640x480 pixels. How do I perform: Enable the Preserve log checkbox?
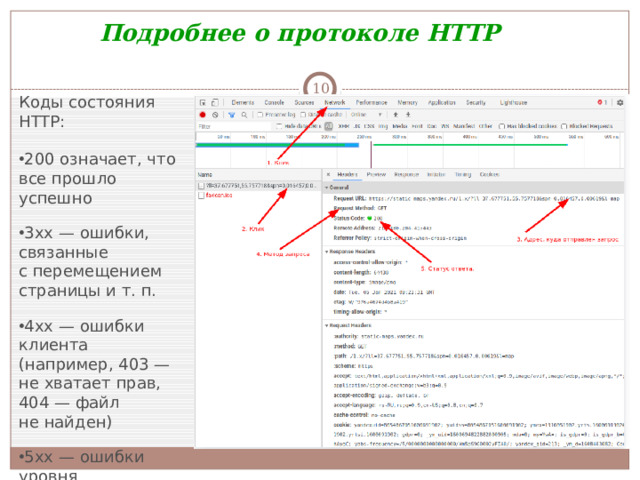pos(260,115)
